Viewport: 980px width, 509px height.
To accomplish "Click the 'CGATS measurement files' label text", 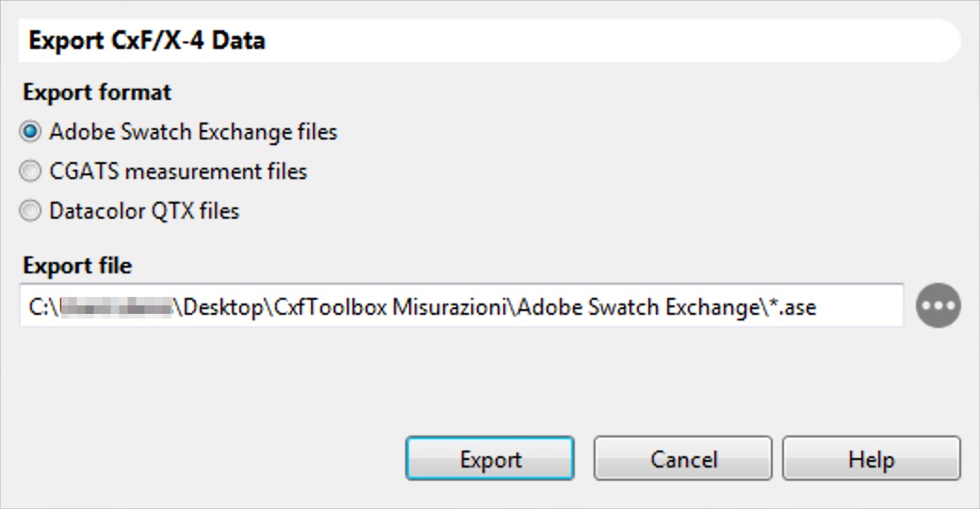I will coord(178,172).
